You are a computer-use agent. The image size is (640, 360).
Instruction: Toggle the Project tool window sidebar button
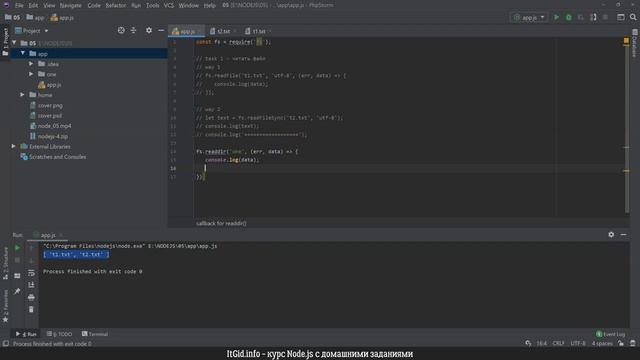[5, 41]
